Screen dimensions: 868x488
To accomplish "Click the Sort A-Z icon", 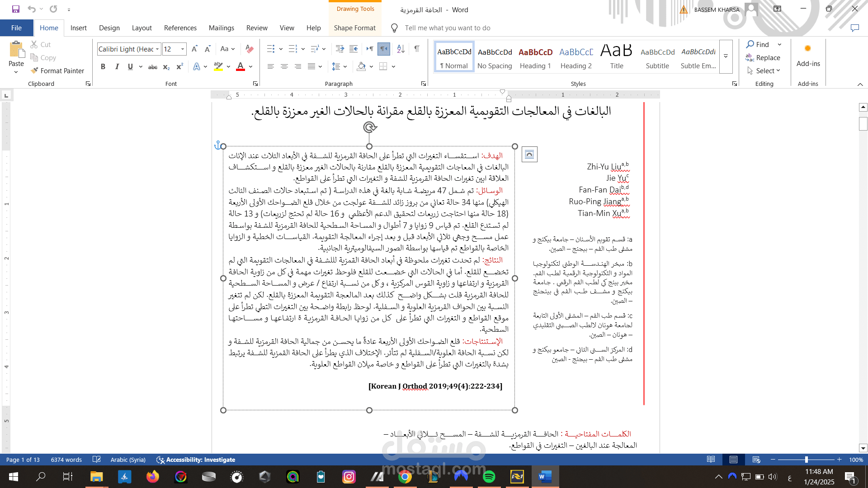I will tap(401, 49).
